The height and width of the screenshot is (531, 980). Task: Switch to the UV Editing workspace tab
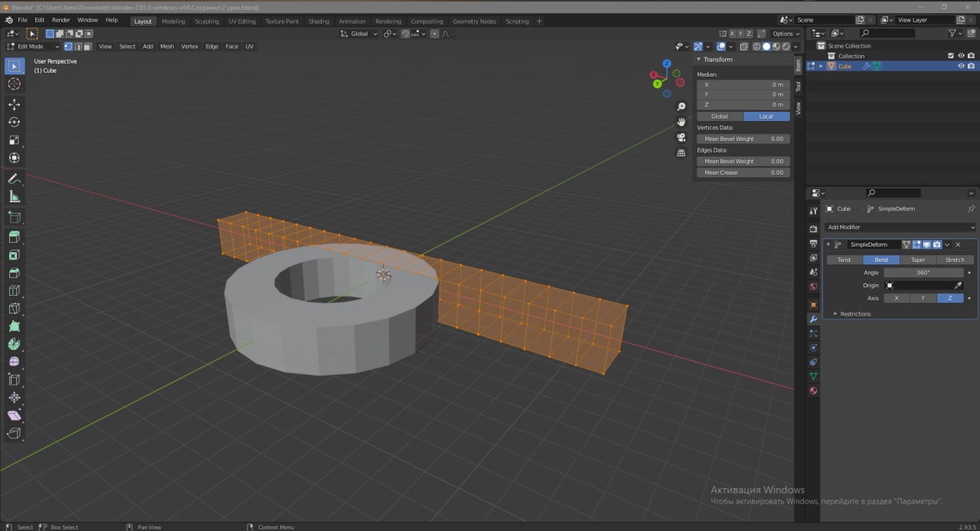click(242, 21)
